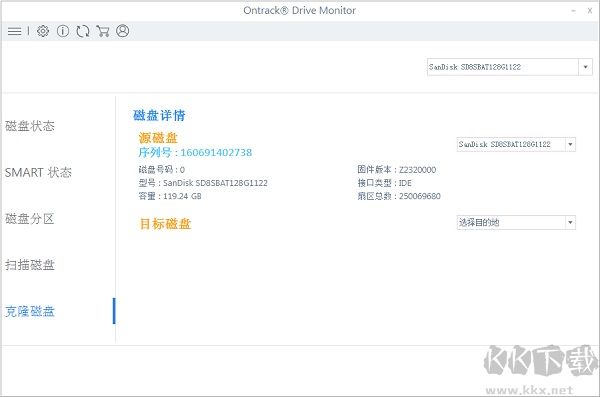The width and height of the screenshot is (600, 397).
Task: Click the 接口类型 IDE value
Action: (385, 183)
